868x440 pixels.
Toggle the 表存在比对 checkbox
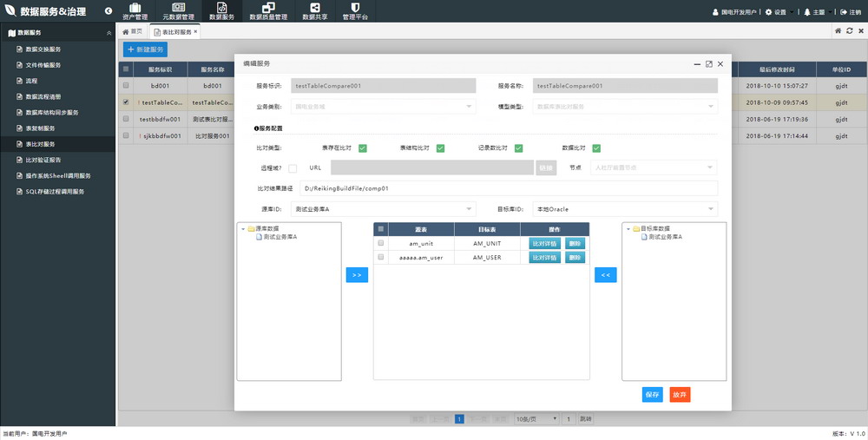[363, 148]
